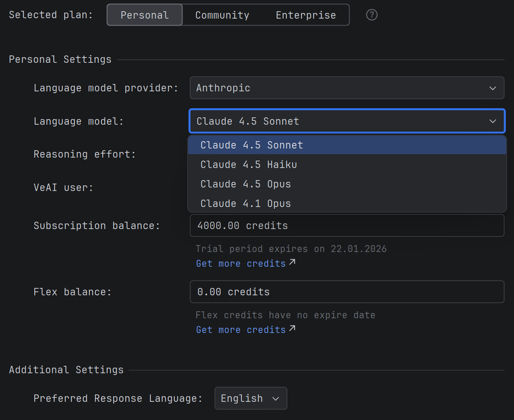The height and width of the screenshot is (420, 514).
Task: Pick Claude 4.5 Opus model
Action: pyautogui.click(x=245, y=184)
